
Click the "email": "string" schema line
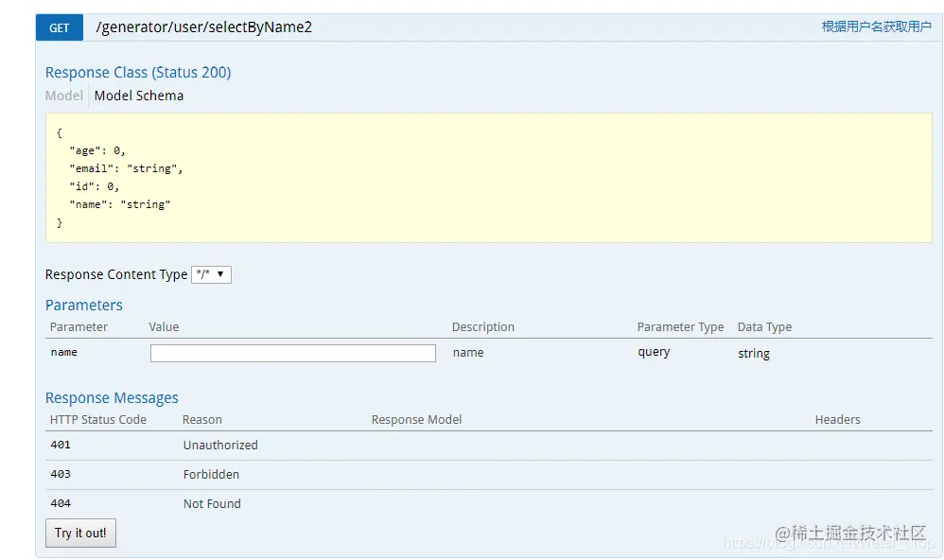(126, 168)
